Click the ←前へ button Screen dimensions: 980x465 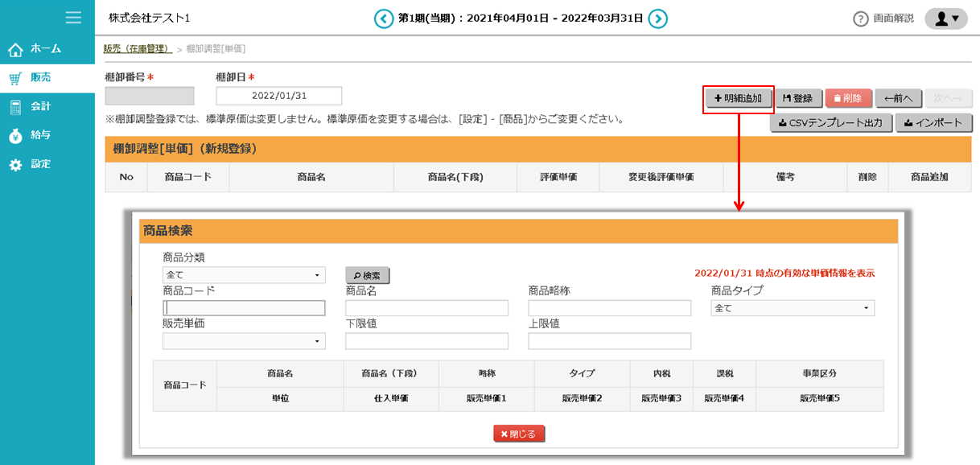click(x=897, y=98)
